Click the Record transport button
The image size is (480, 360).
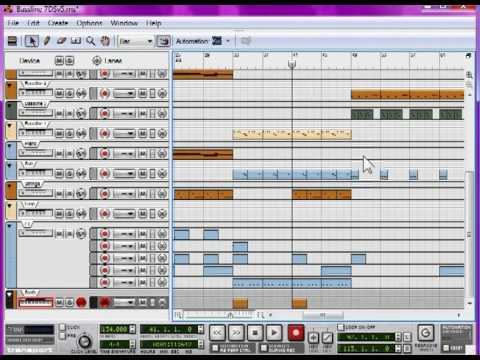(296, 333)
